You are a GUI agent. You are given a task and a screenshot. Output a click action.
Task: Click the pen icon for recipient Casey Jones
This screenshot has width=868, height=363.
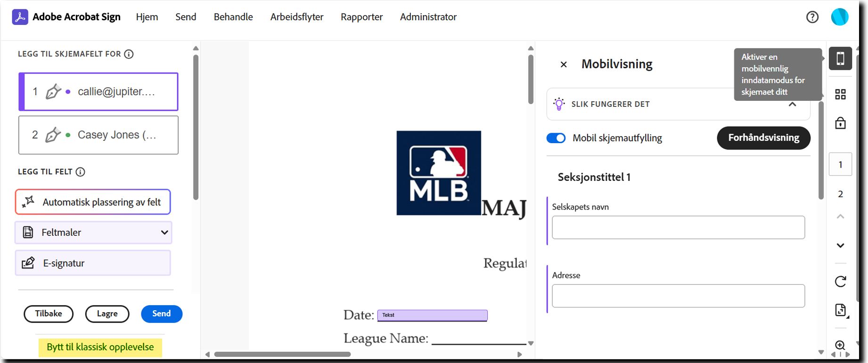(x=53, y=135)
